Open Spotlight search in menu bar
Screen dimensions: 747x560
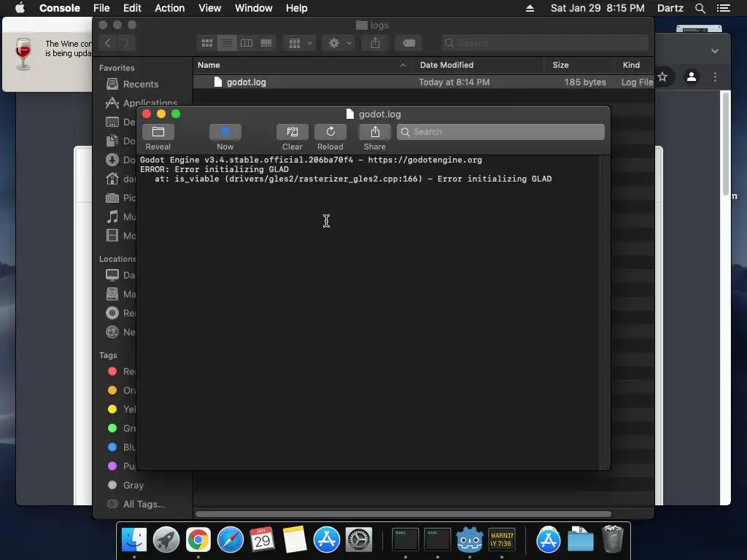[700, 8]
